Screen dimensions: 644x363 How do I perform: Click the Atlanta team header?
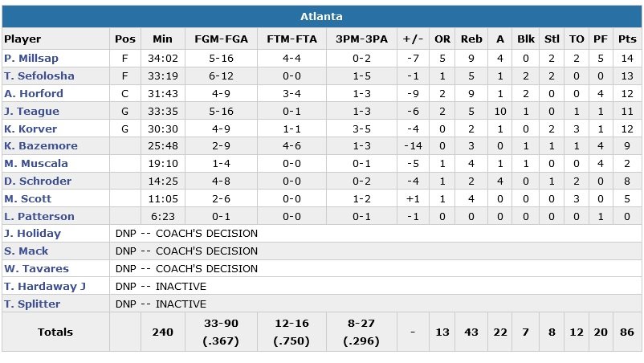coord(322,17)
